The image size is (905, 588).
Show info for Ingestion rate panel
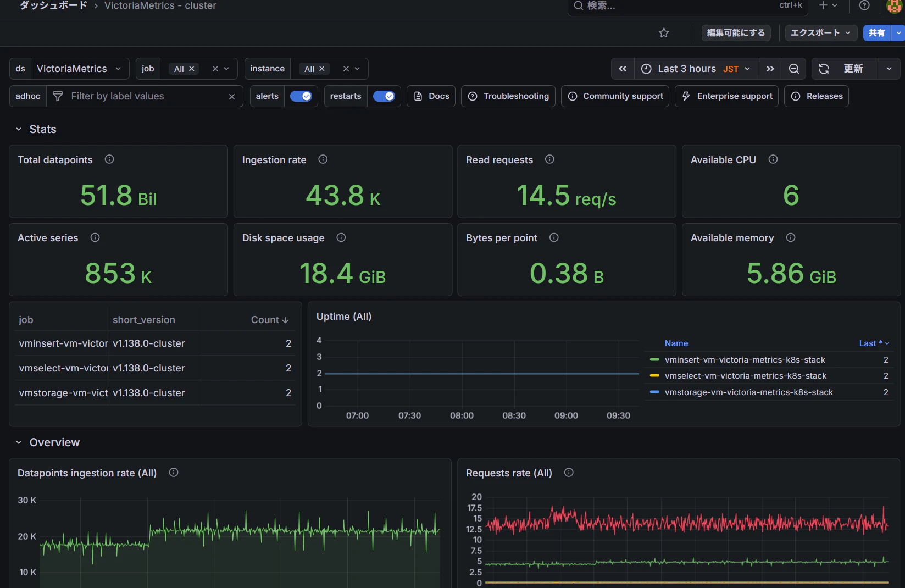coord(323,159)
